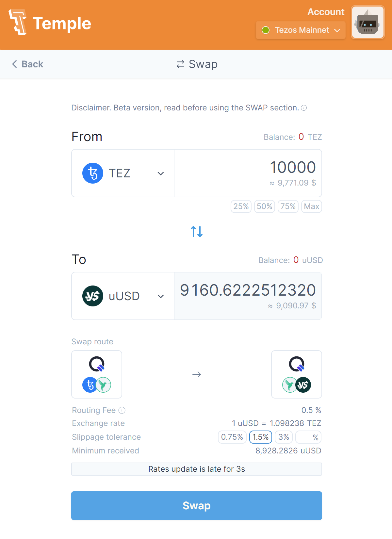Click the first QuipuSwap route card
Image resolution: width=392 pixels, height=539 pixels.
(x=97, y=374)
